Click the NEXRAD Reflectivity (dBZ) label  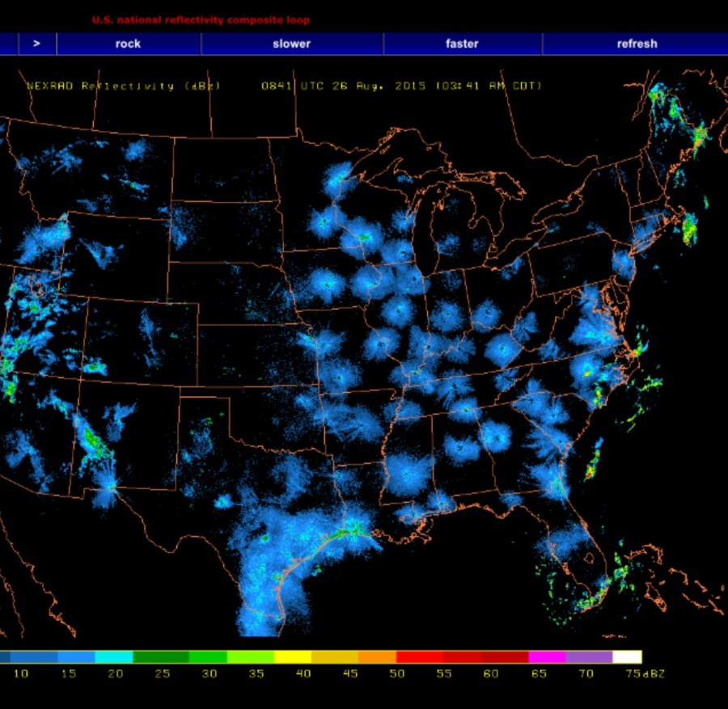[123, 86]
